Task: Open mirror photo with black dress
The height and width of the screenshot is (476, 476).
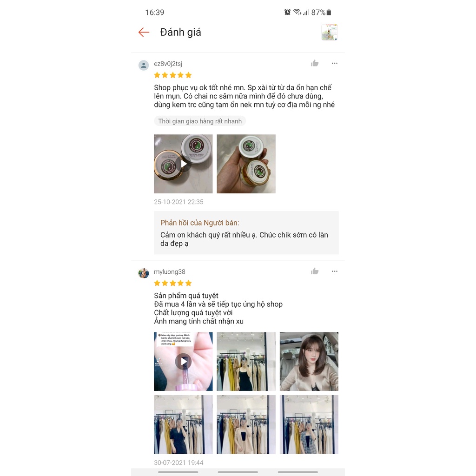Action: click(x=246, y=361)
